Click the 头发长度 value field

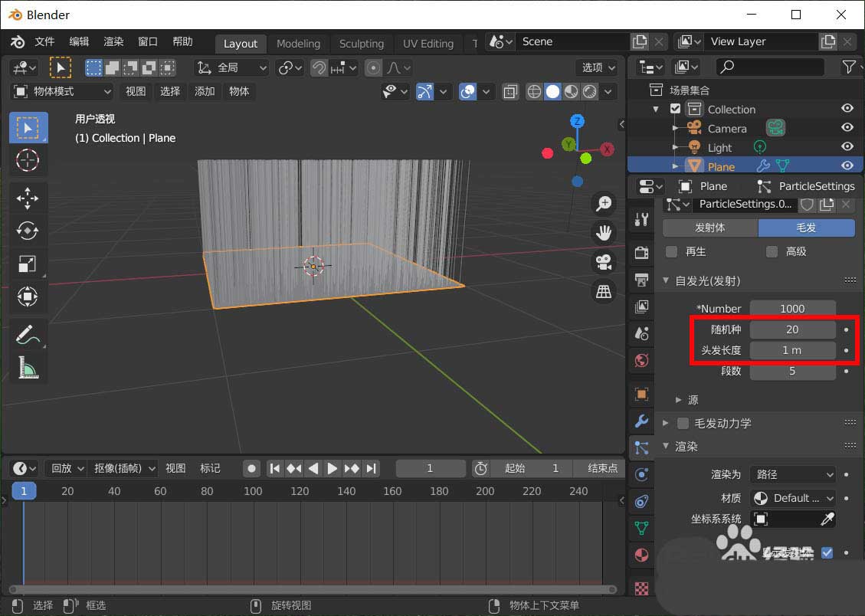click(791, 350)
